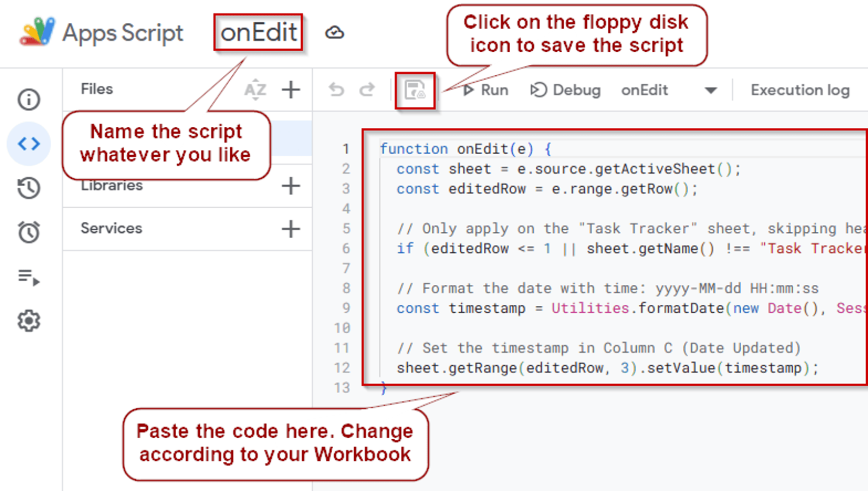Add a new file with plus icon
The image size is (868, 491).
coord(290,89)
